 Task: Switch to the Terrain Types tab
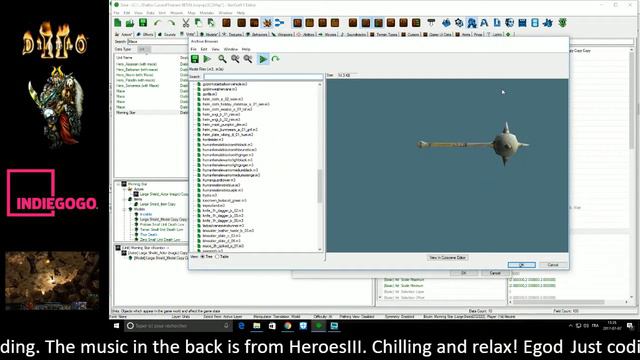coord(384,35)
